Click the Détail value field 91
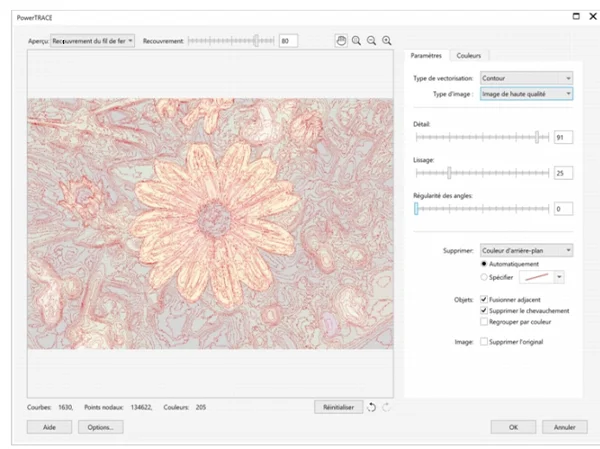The width and height of the screenshot is (600, 449). click(563, 137)
